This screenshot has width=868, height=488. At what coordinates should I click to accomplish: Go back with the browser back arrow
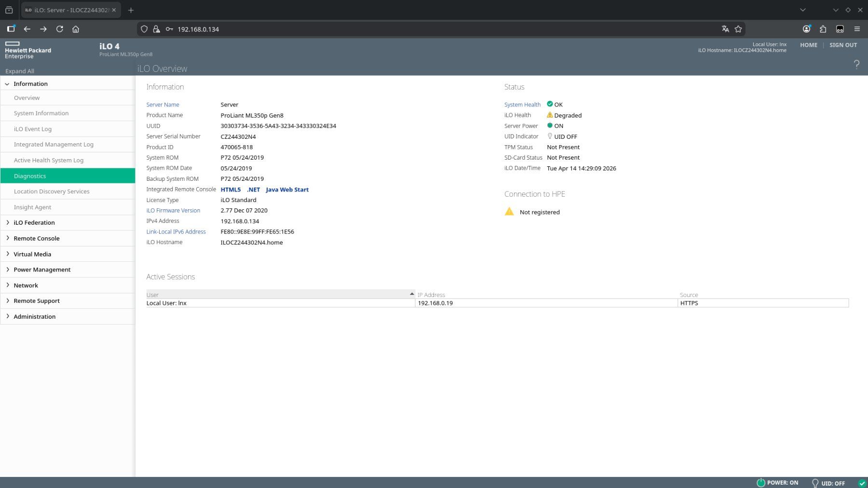tap(27, 29)
